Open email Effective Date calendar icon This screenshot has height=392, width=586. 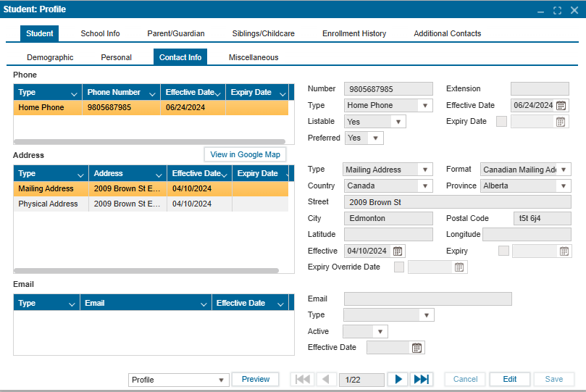417,348
